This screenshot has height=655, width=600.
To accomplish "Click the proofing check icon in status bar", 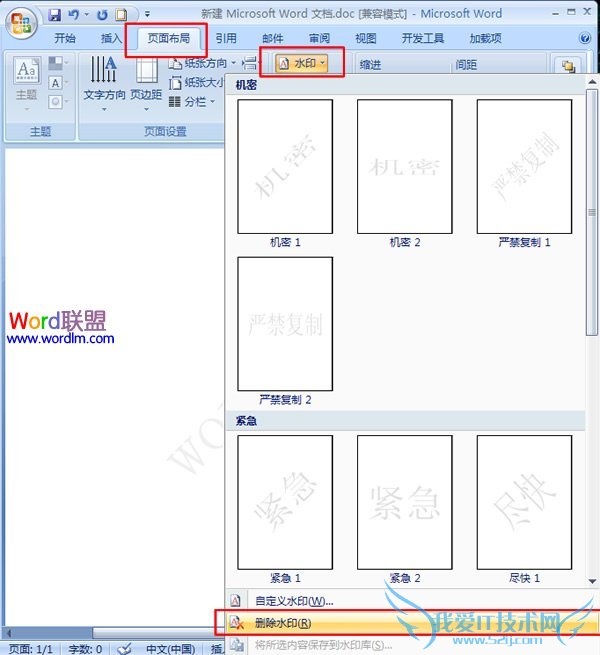I will click(x=125, y=649).
